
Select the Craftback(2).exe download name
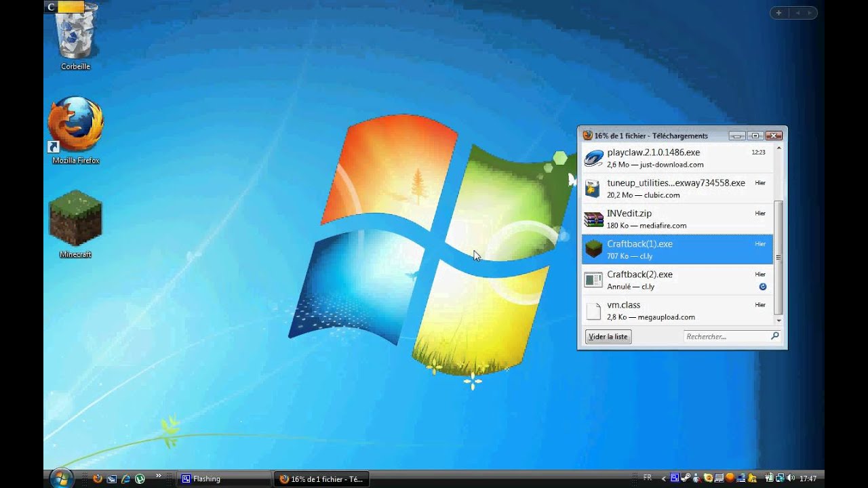[640, 274]
